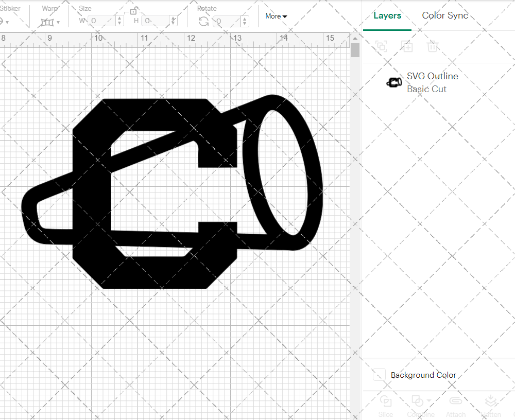This screenshot has width=515, height=420.
Task: Click the Group layers icon
Action: (x=381, y=46)
